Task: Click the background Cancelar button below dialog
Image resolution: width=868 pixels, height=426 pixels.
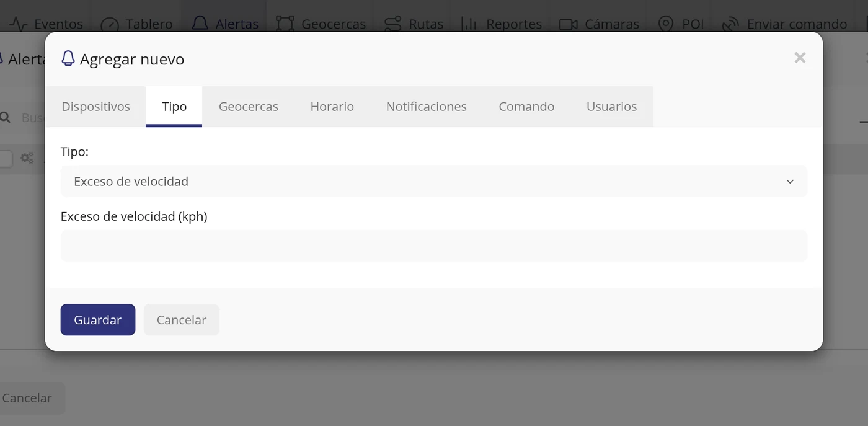Action: (27, 398)
